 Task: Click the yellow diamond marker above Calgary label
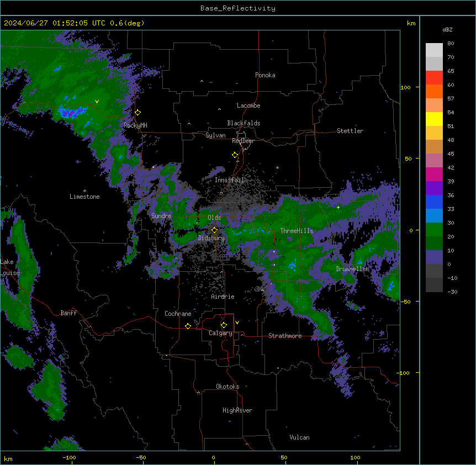224,325
